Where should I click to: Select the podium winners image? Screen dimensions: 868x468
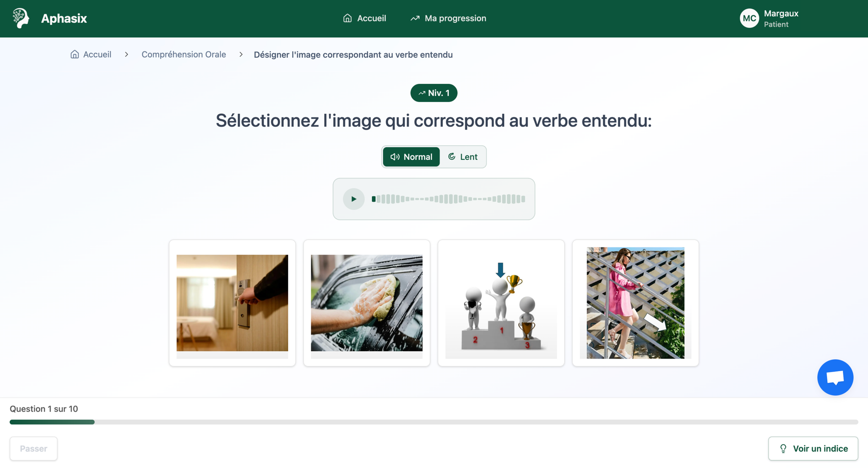tap(501, 303)
